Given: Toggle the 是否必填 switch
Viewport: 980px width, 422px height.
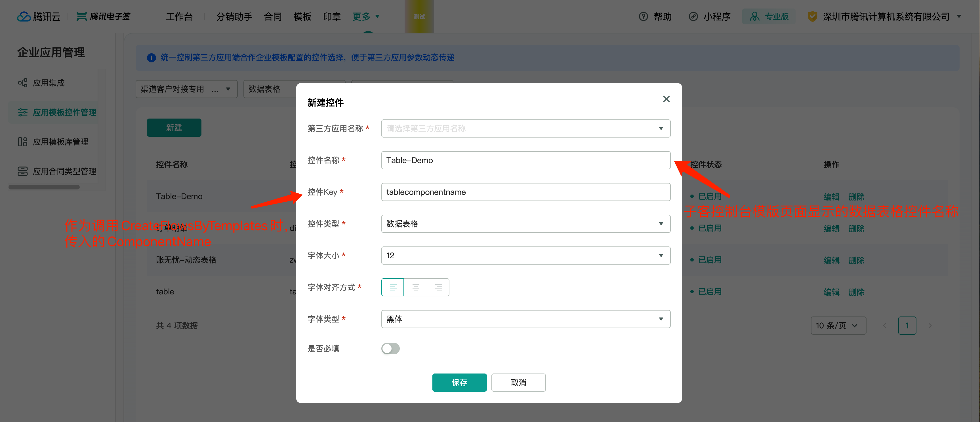Looking at the screenshot, I should click(x=390, y=349).
